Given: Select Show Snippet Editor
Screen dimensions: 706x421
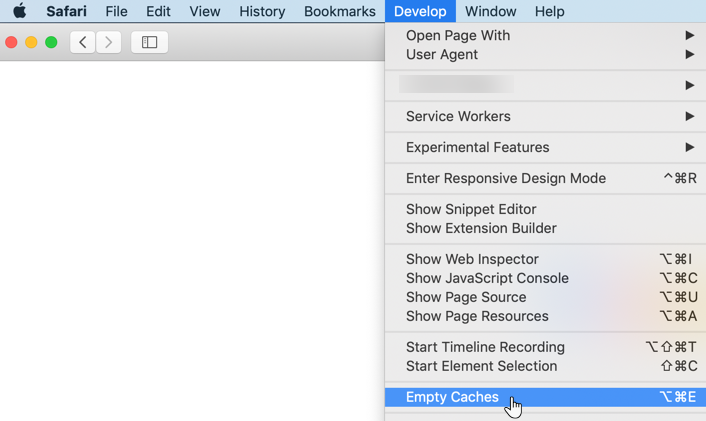Looking at the screenshot, I should point(545,209).
